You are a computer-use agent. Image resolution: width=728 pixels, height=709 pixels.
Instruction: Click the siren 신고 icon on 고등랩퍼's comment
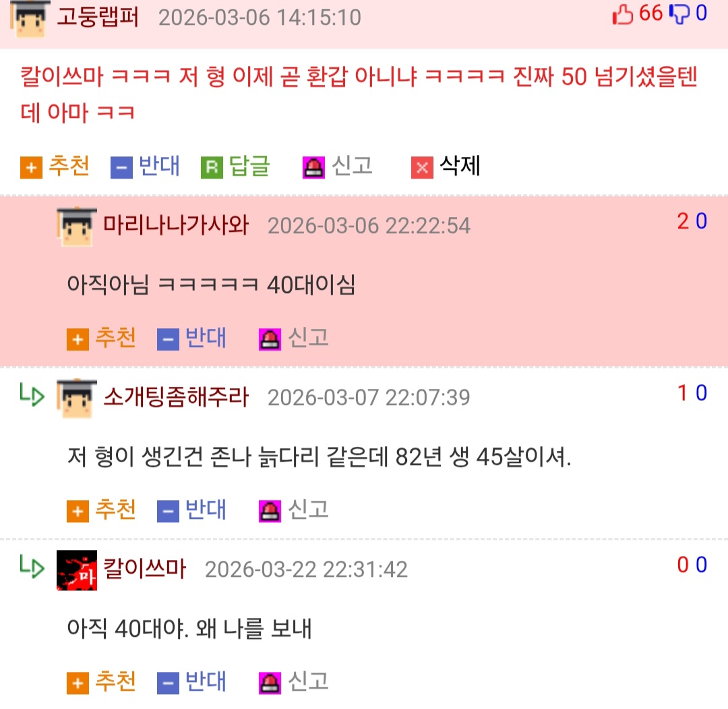coord(313,167)
